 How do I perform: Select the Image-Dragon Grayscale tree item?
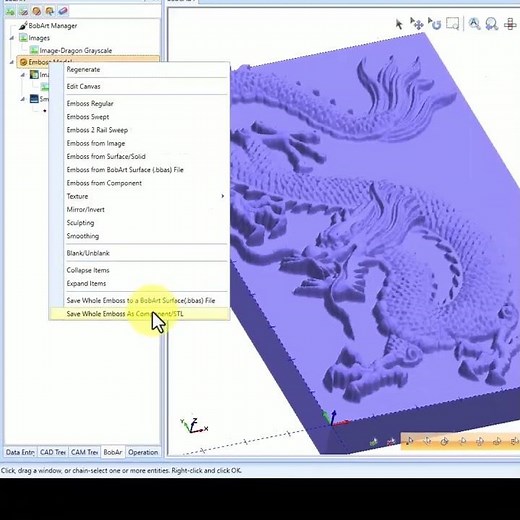pyautogui.click(x=76, y=50)
